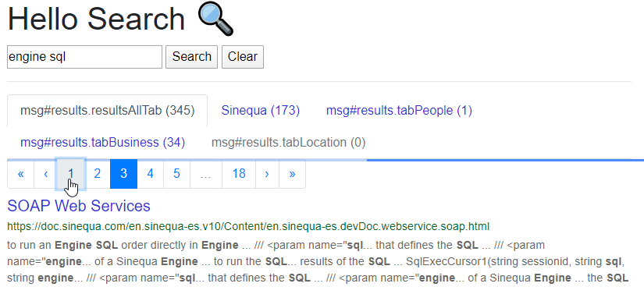Select page 2 in pagination

(98, 174)
